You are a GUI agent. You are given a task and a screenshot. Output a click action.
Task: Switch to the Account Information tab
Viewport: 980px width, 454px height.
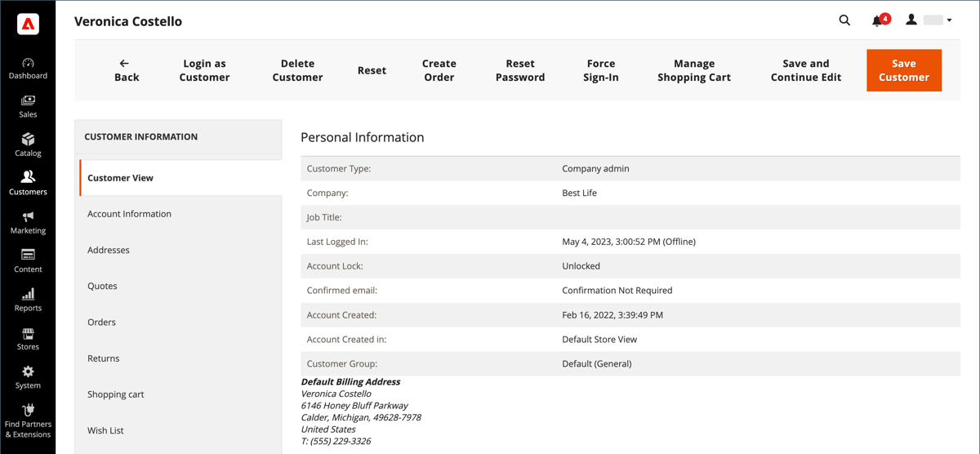click(129, 214)
